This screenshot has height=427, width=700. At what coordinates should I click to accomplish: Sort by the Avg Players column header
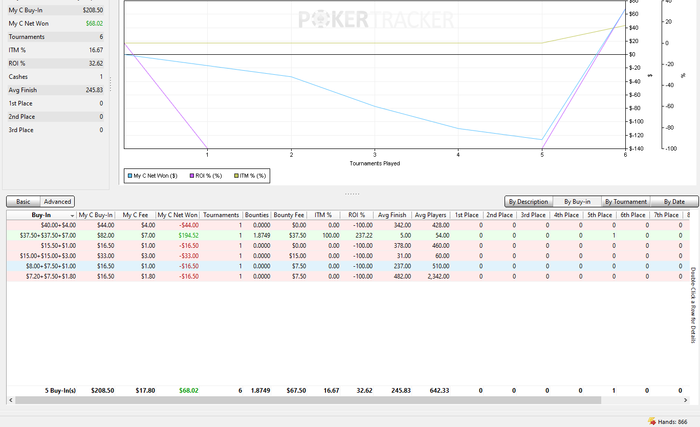pyautogui.click(x=430, y=215)
